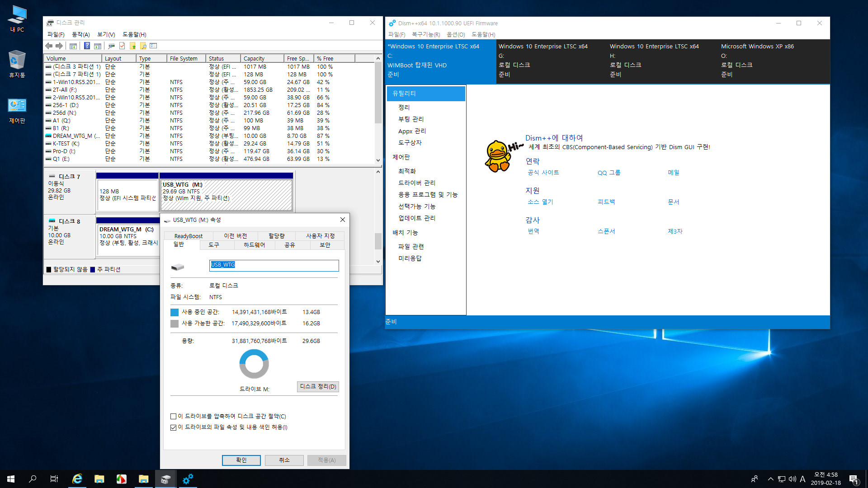Click the Dism++ gear icon on taskbar
Viewport: 868px width, 488px height.
(x=188, y=479)
